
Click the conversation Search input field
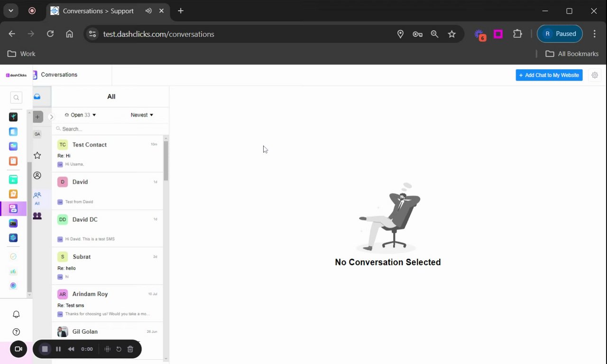[110, 129]
